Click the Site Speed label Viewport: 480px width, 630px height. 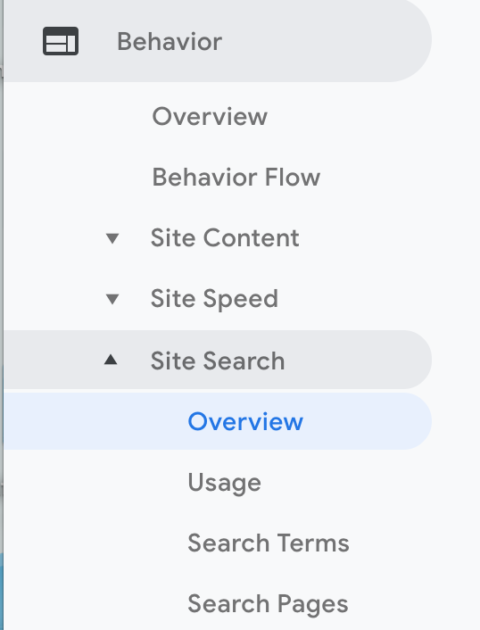click(214, 299)
